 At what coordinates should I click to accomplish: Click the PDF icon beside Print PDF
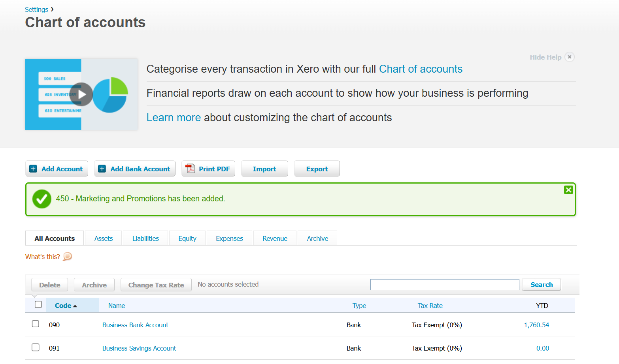coord(191,169)
